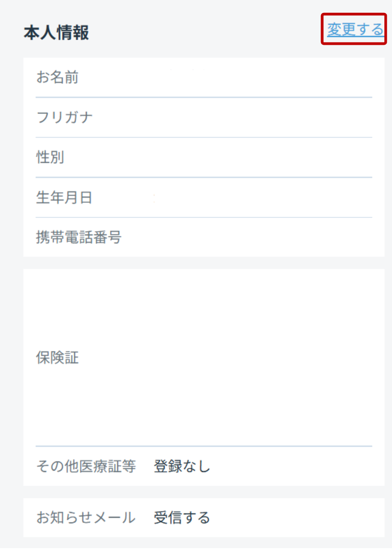Select the 保険証 row label
Viewport: 392px width, 552px height.
tap(58, 358)
